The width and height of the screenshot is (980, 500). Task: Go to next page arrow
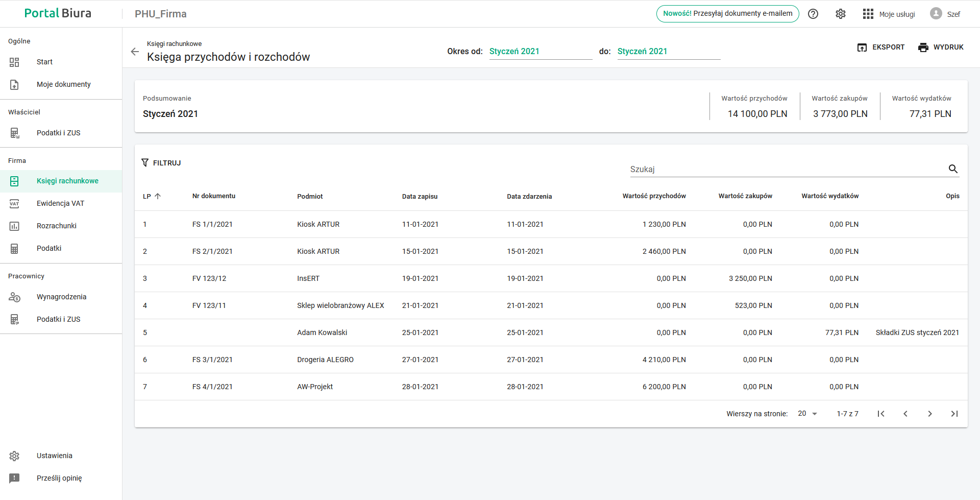930,414
